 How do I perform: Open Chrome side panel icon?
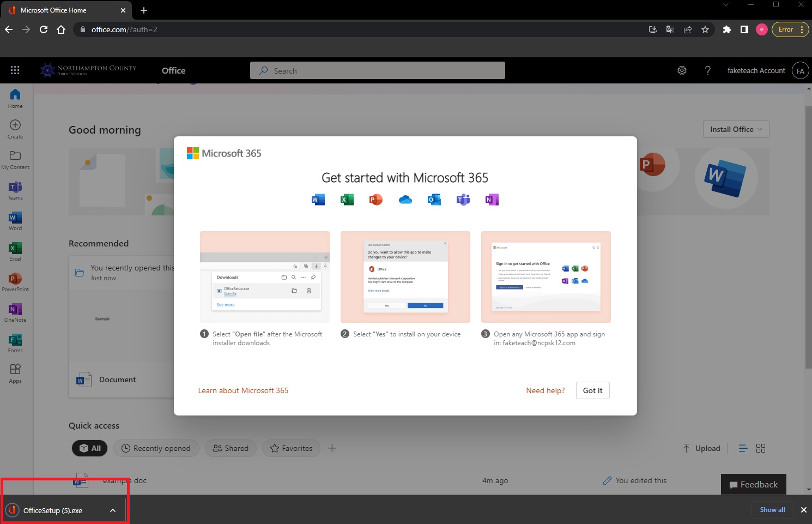[744, 29]
